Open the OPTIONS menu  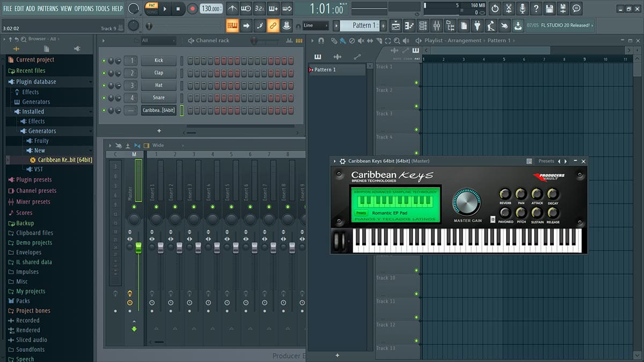pyautogui.click(x=84, y=9)
